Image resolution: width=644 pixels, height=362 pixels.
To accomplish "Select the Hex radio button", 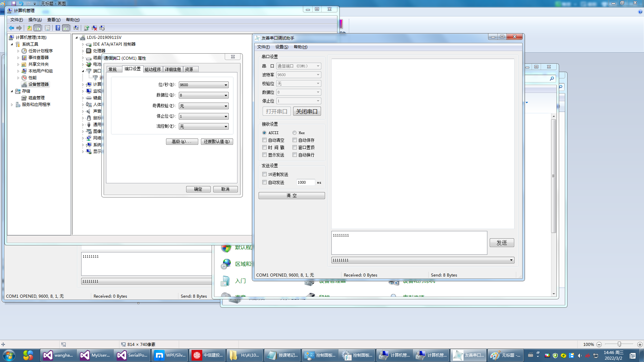I will (294, 133).
